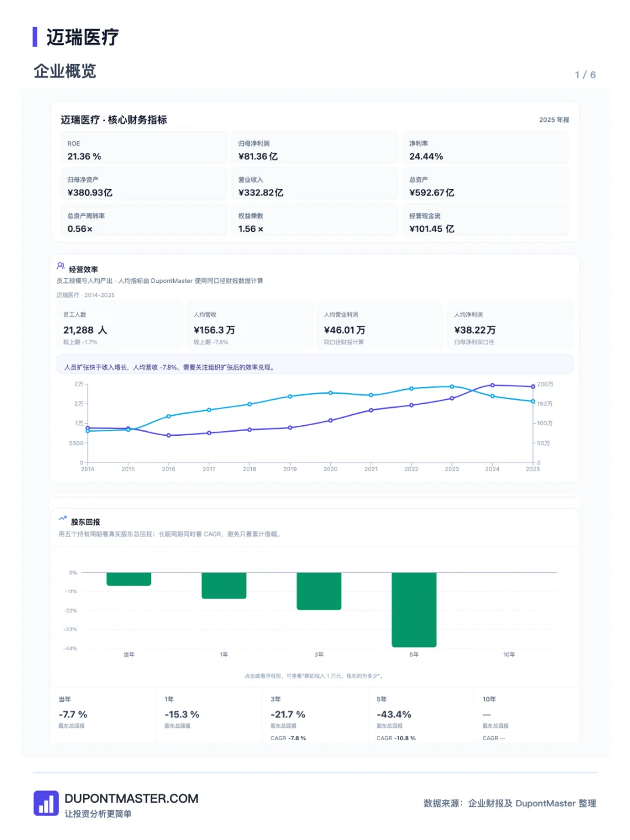Click the 3年 return value -21.7 %
Screen dimensions: 630x840
(x=288, y=715)
